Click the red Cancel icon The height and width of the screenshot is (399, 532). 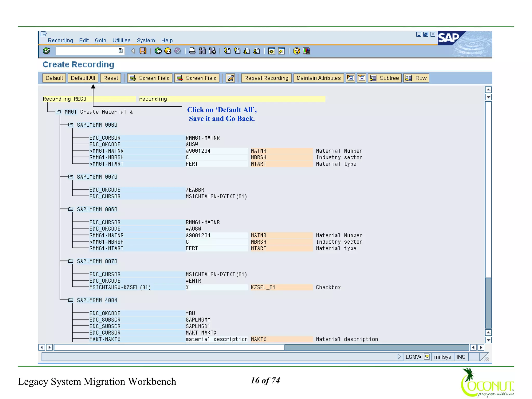[x=178, y=51]
